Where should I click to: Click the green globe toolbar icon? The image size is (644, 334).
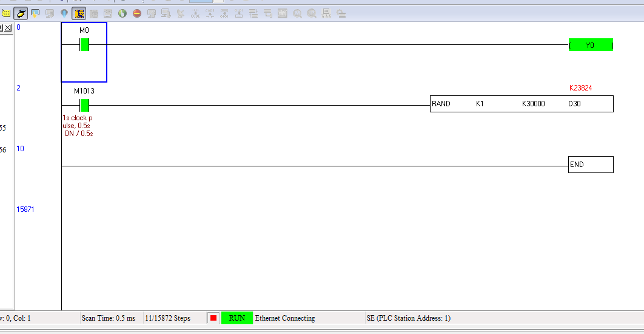click(122, 13)
